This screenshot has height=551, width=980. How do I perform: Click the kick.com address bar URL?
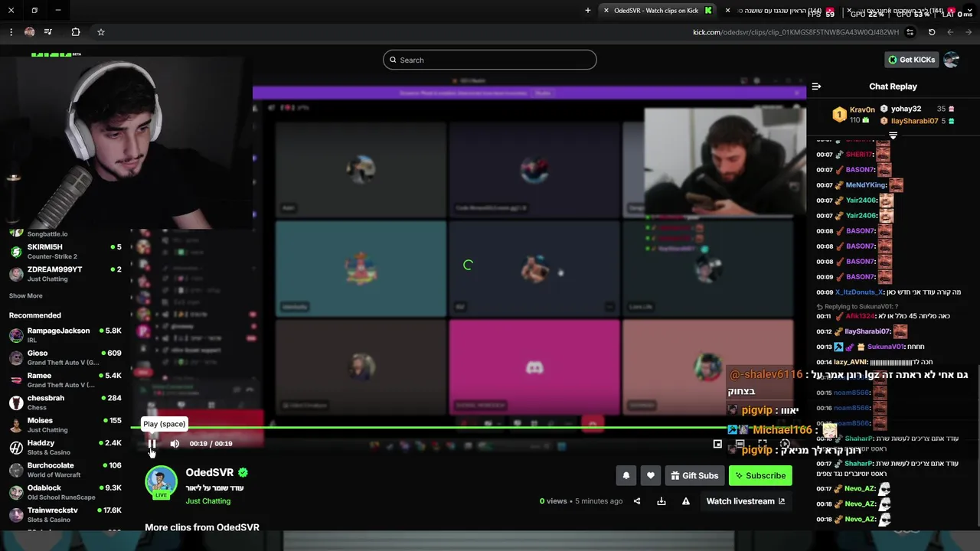coord(795,32)
